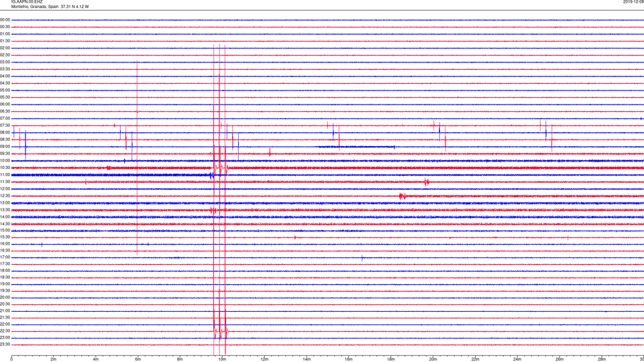Click the 18m minute-axis label
The height and width of the screenshot is (362, 644).
390,359
